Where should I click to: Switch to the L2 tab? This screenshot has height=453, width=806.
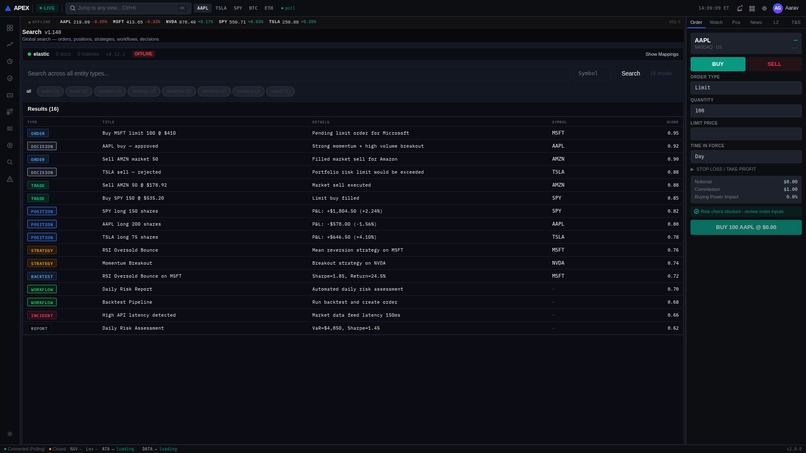click(776, 23)
